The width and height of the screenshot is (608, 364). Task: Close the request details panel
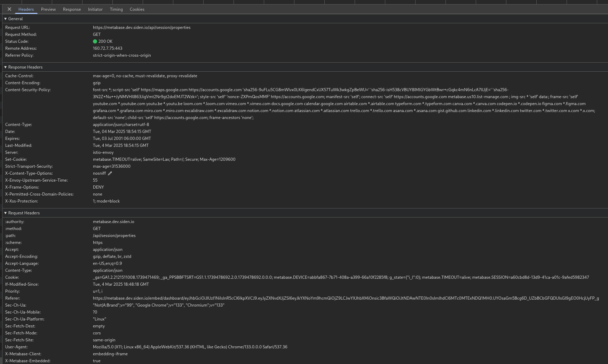[x=9, y=9]
